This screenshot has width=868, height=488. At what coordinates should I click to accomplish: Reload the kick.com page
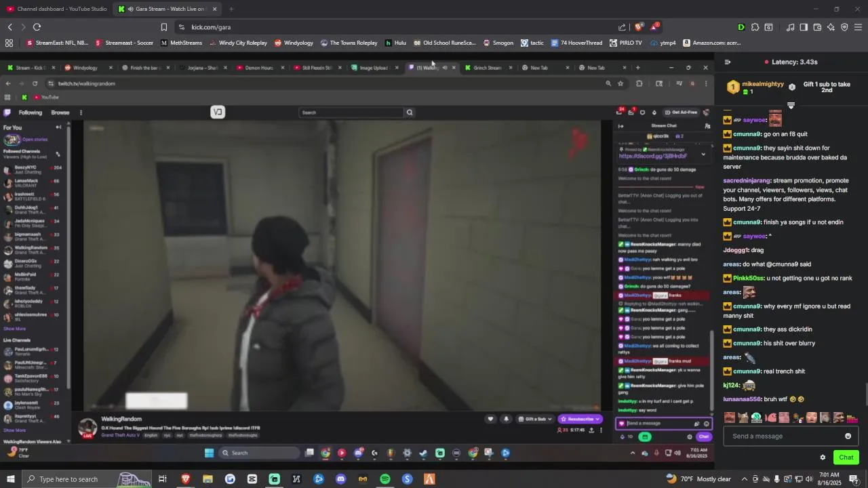click(37, 27)
